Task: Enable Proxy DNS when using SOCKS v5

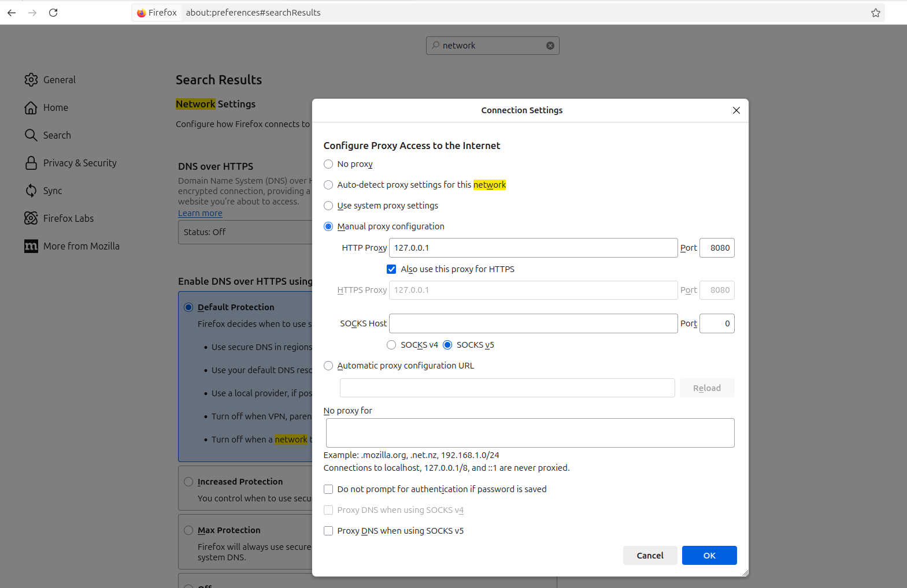Action: 328,531
